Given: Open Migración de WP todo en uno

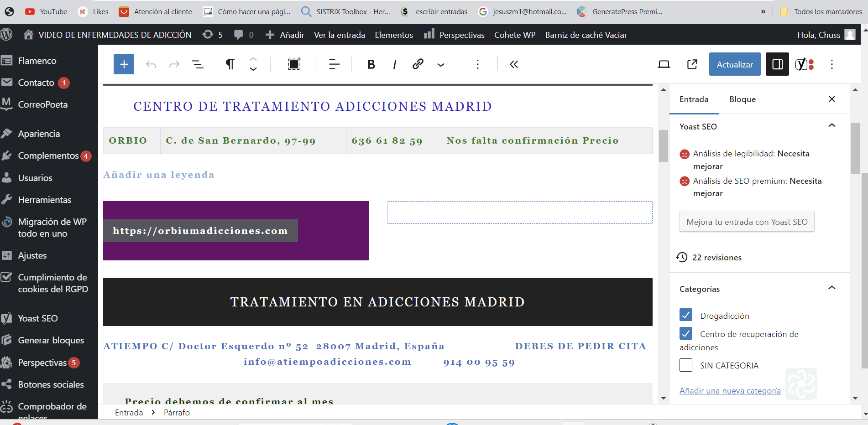Looking at the screenshot, I should [x=52, y=228].
